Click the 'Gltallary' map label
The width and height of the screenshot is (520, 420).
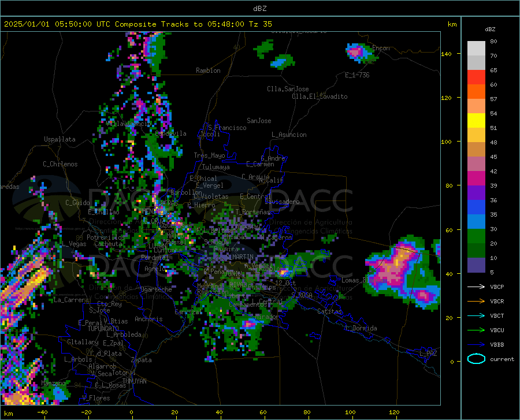coord(83,342)
